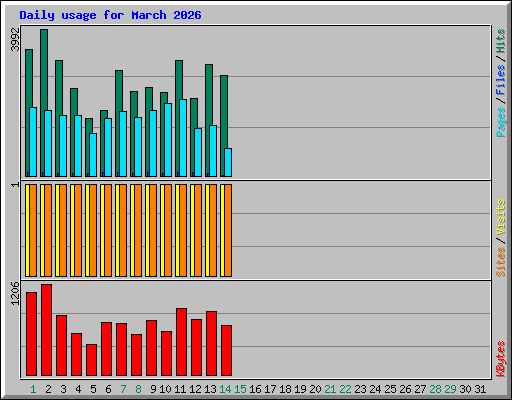Click the chart title 'Daily usage for March 2026'

click(110, 15)
